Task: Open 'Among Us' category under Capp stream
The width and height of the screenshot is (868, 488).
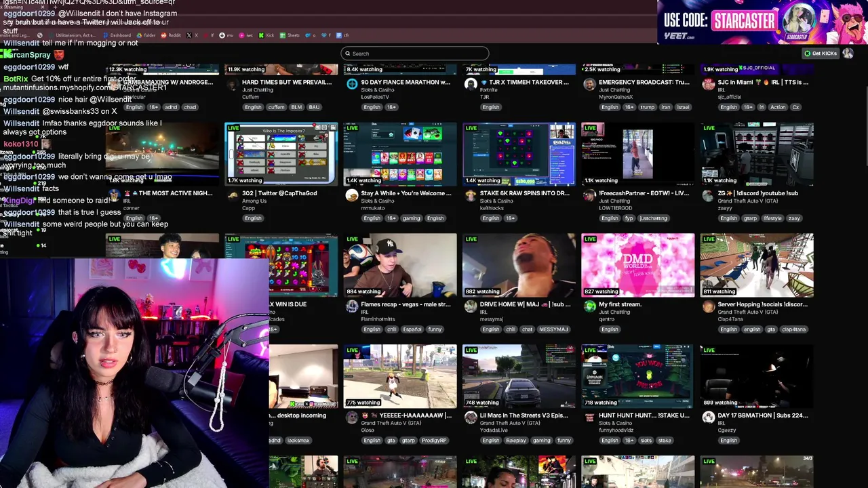Action: (255, 201)
